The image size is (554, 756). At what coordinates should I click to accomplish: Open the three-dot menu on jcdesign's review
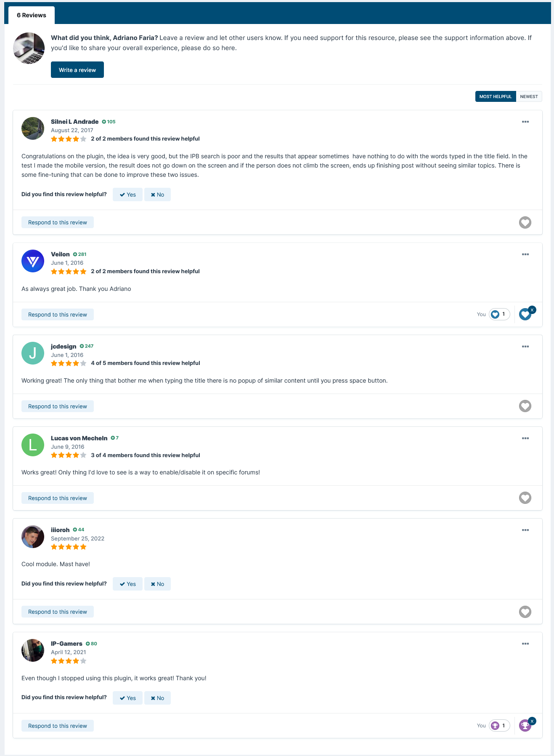(525, 346)
